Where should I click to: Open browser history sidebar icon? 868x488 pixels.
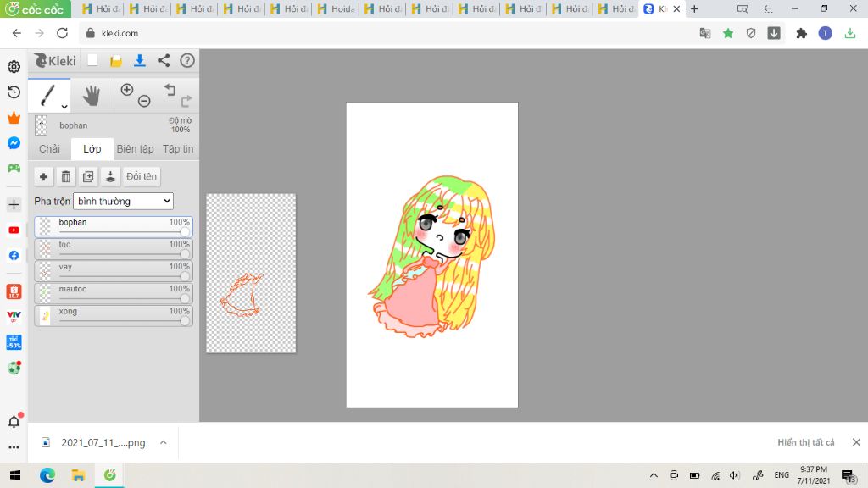tap(14, 91)
